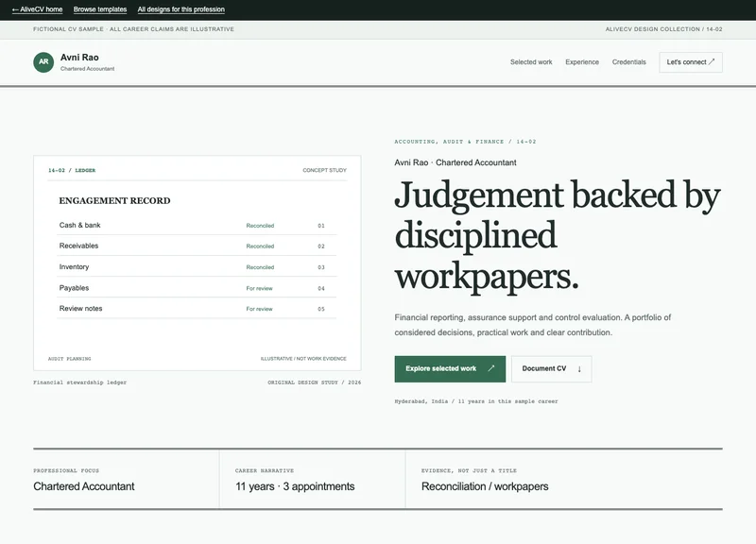
Task: Select the Payables ledger row
Action: click(197, 288)
